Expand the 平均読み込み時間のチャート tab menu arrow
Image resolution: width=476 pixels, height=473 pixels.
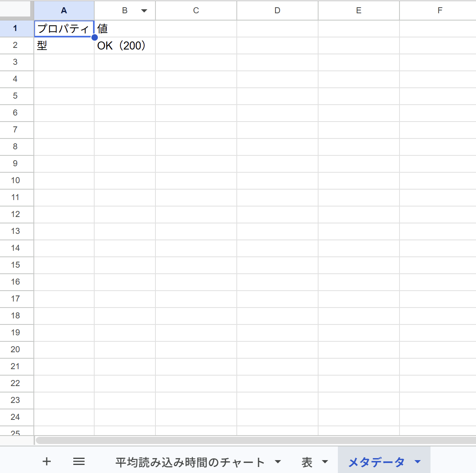coord(277,462)
